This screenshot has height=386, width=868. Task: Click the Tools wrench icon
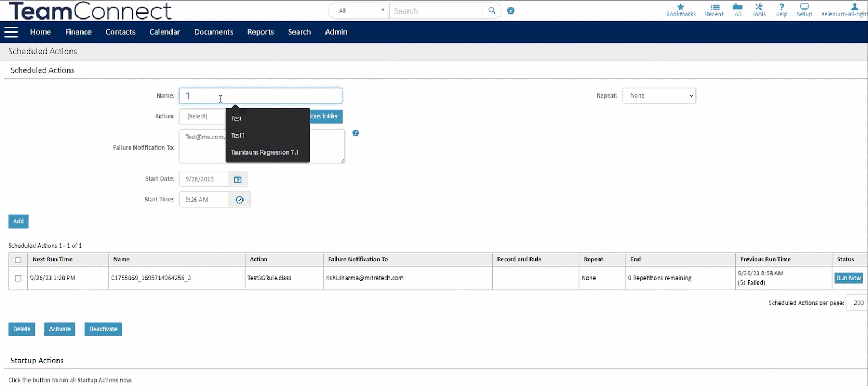[x=758, y=7]
